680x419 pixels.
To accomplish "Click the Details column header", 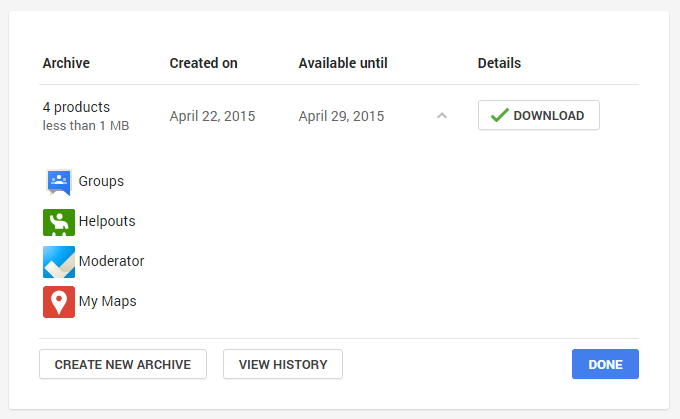I will 499,63.
